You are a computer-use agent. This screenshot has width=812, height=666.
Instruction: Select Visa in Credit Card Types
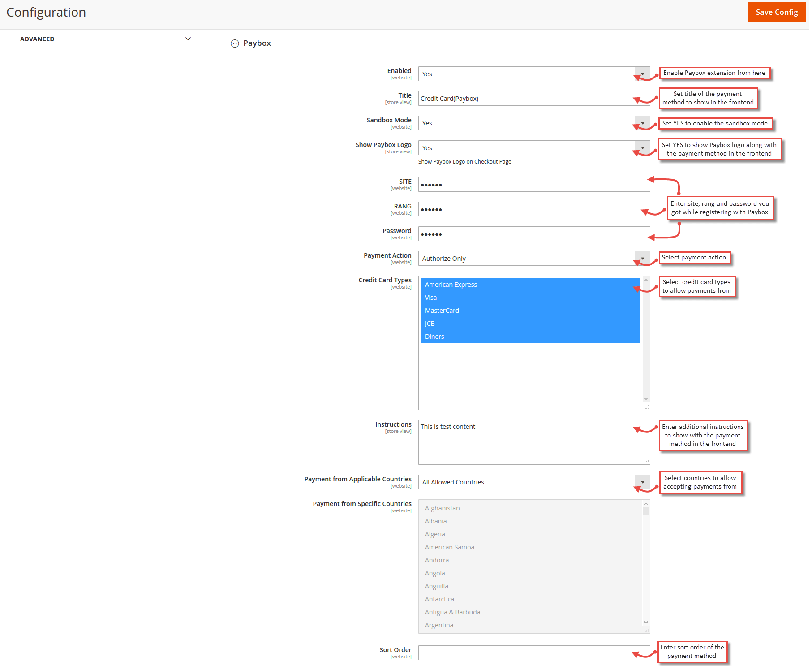(530, 298)
